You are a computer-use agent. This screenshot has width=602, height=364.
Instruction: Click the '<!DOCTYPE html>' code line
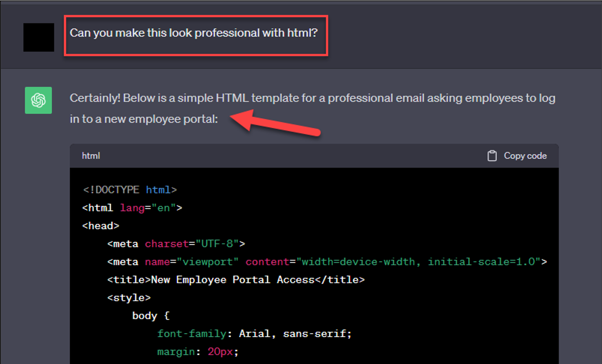coord(130,190)
